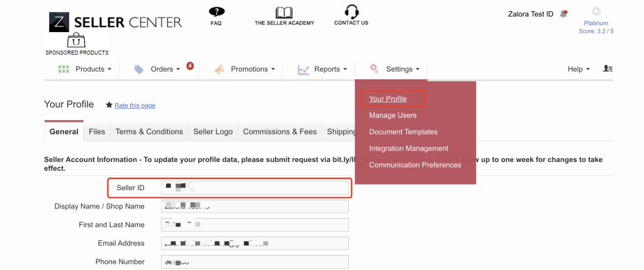Click the Email Address field
Screen dimensions: 644x270
[x=255, y=244]
